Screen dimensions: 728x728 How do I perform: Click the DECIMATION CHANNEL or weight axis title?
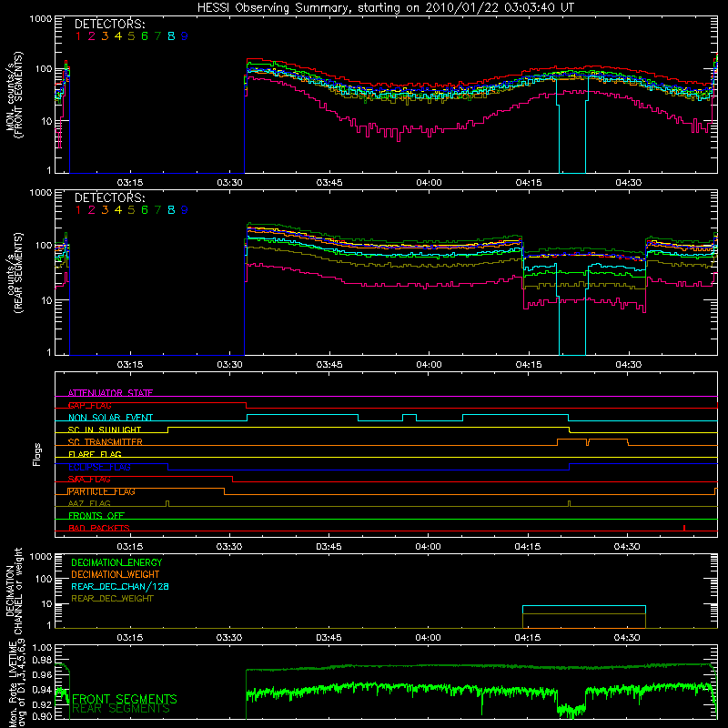coord(14,591)
